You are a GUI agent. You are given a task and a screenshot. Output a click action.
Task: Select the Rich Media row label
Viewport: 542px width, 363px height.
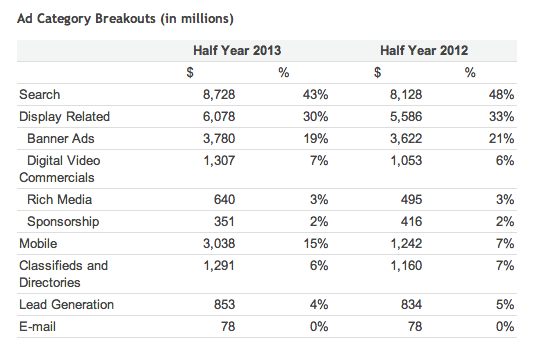coord(59,199)
